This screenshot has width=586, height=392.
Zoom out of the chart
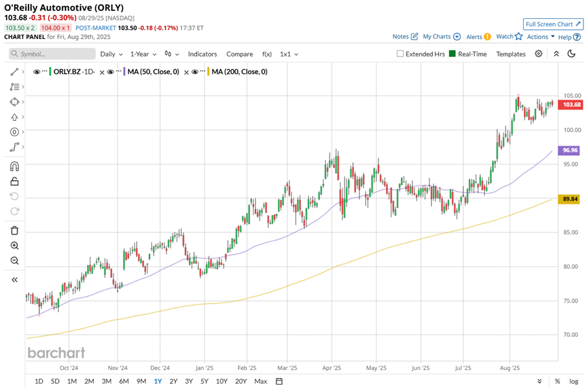[x=14, y=260]
